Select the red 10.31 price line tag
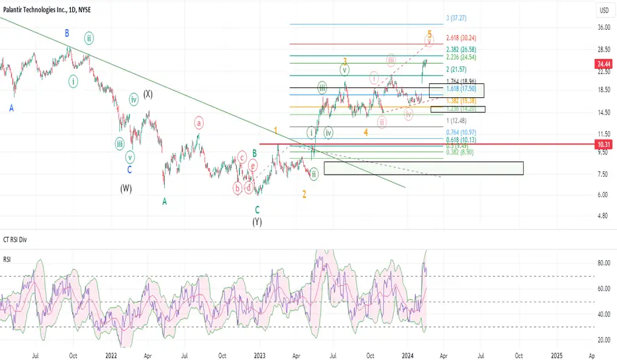 point(604,144)
